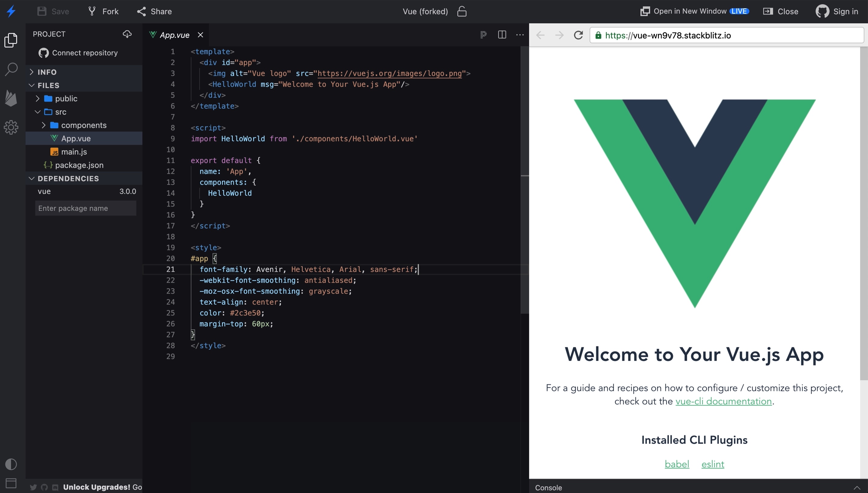Toggle the light/dark theme icon
Image resolution: width=868 pixels, height=493 pixels.
(11, 464)
